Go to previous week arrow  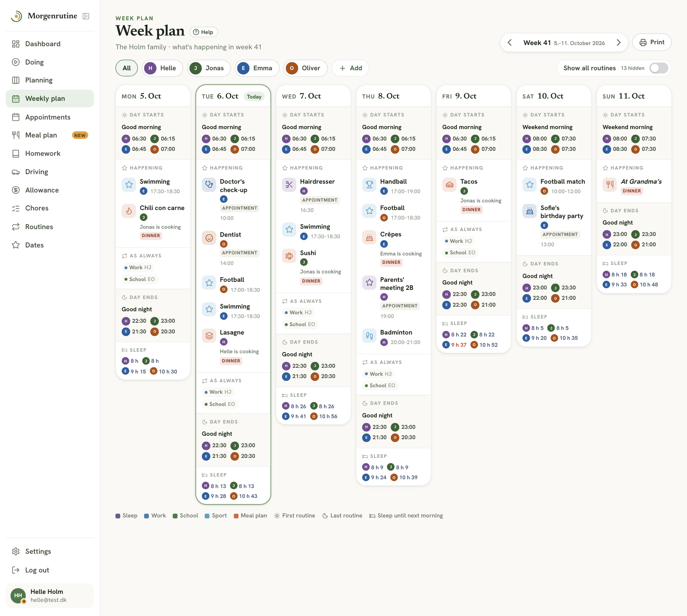(510, 43)
